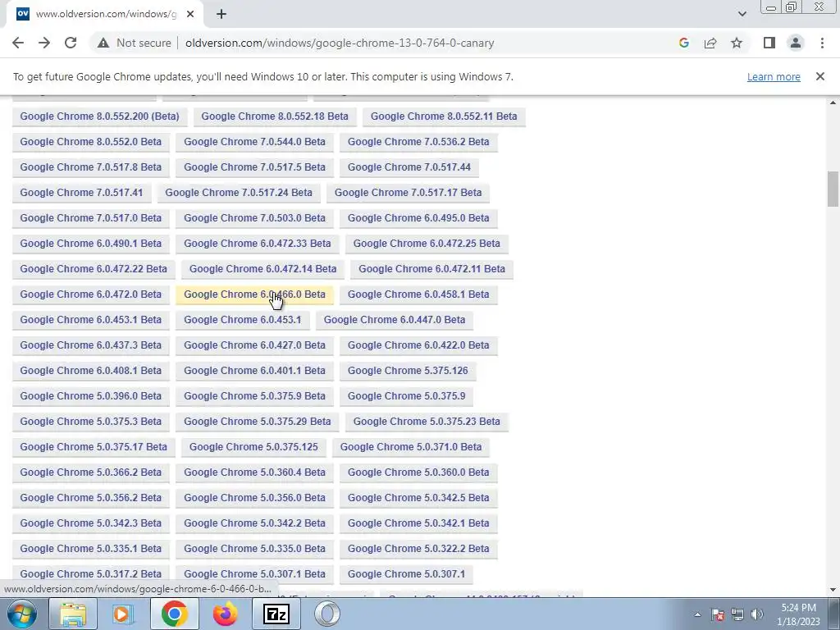The image size is (840, 630).
Task: Open the Learn more link
Action: click(774, 76)
